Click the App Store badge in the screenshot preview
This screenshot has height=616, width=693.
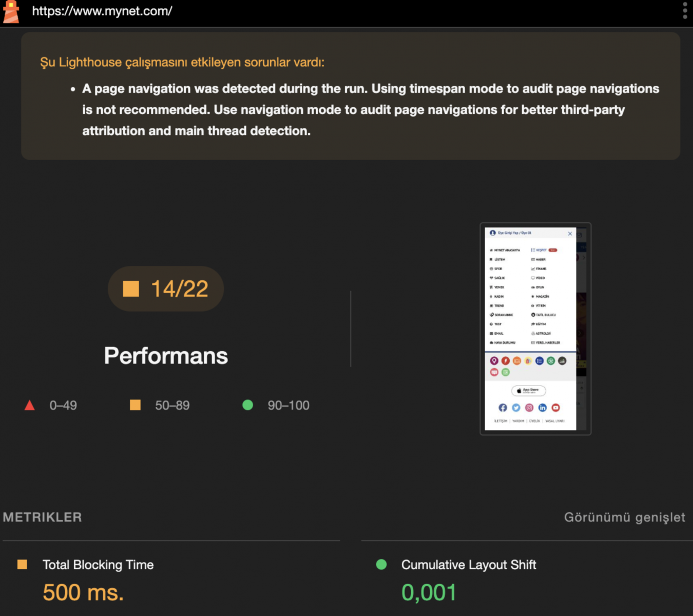click(529, 391)
